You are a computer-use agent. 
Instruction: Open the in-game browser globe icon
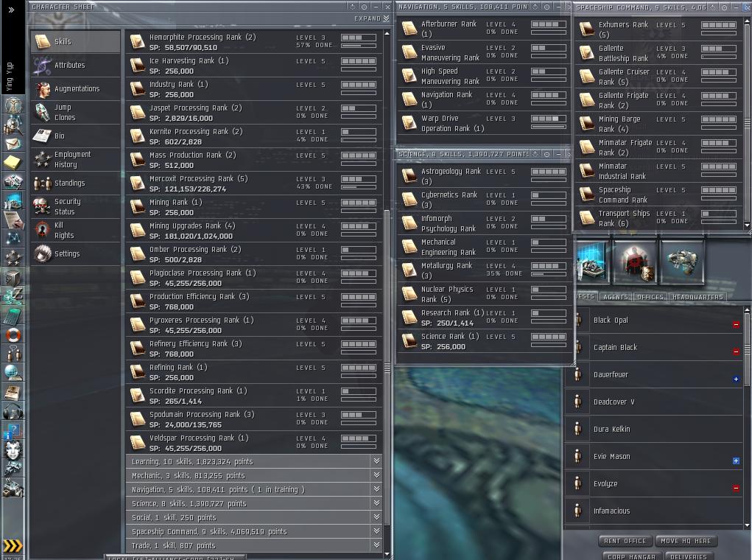tap(13, 373)
